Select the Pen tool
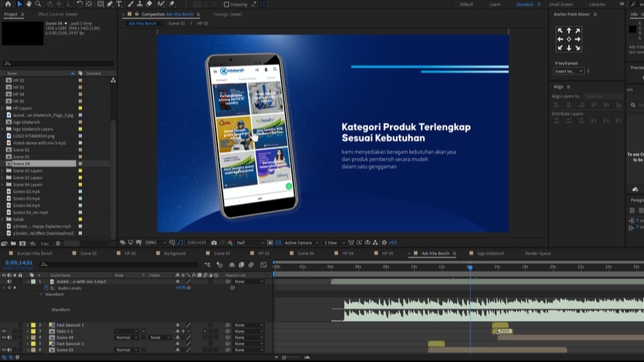Viewport: 644px width, 362px height. pos(110,4)
